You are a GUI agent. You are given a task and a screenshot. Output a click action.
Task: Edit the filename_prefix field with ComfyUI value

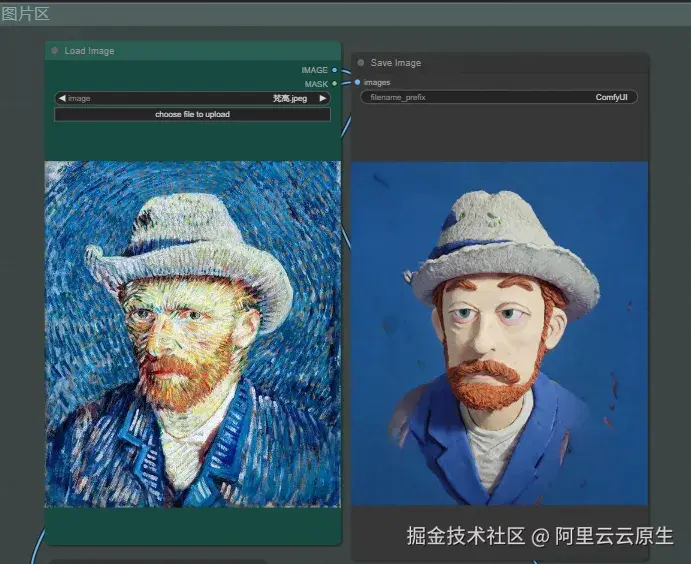click(x=499, y=97)
